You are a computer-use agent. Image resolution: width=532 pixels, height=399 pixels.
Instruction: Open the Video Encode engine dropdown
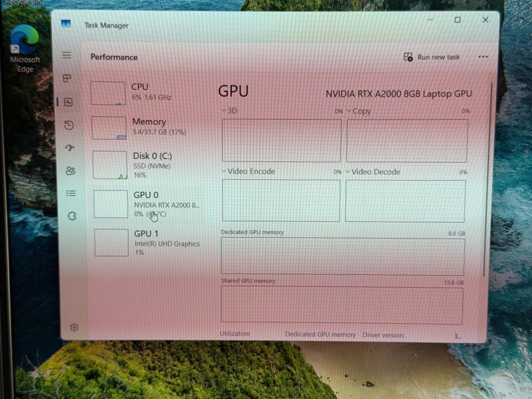tap(248, 171)
